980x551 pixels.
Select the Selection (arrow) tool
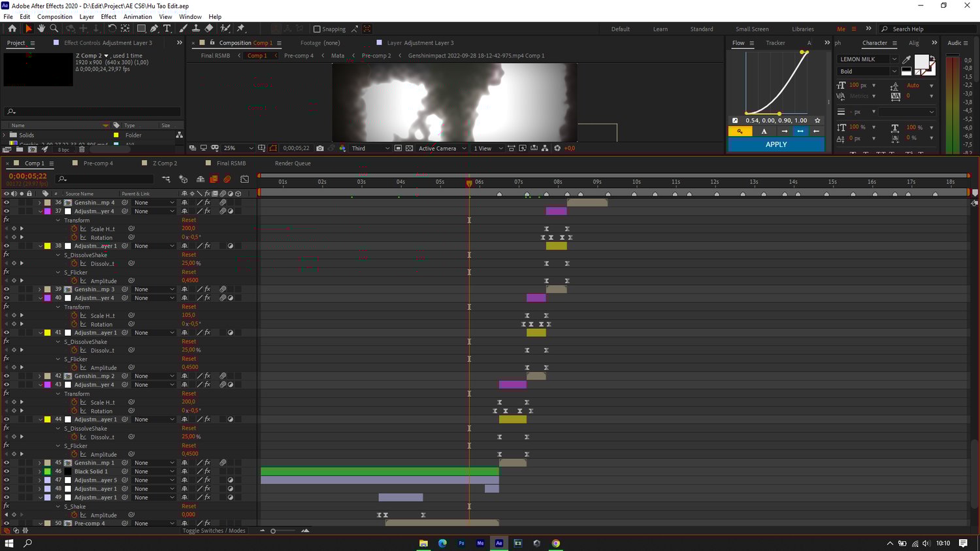[28, 29]
